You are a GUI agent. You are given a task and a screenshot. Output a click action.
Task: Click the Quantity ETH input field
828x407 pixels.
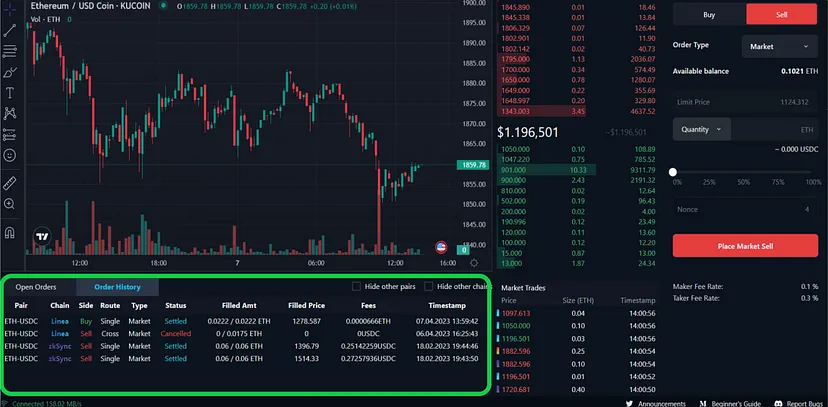click(x=774, y=129)
